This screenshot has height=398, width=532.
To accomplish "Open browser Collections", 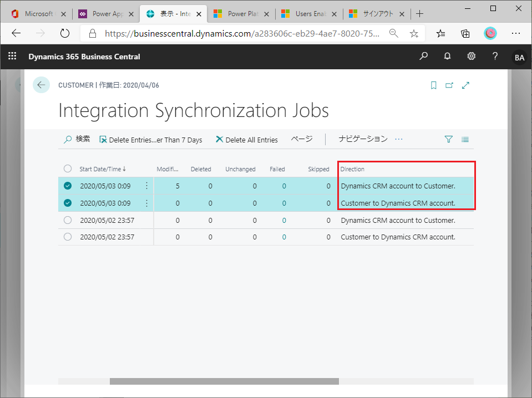I will (x=465, y=33).
